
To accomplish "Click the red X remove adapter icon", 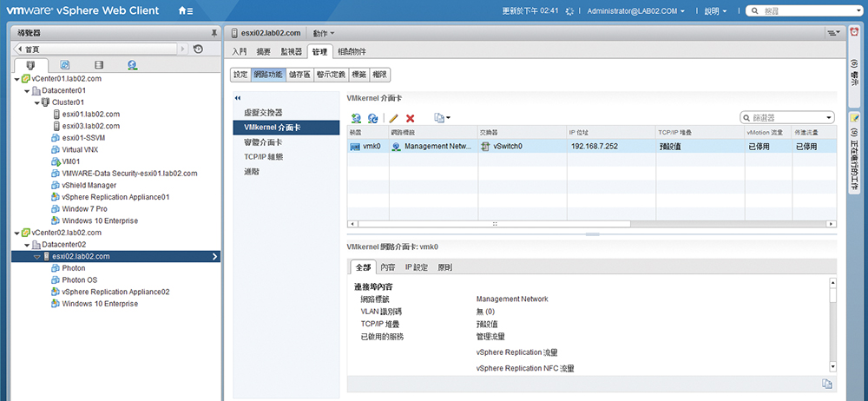I will [411, 117].
